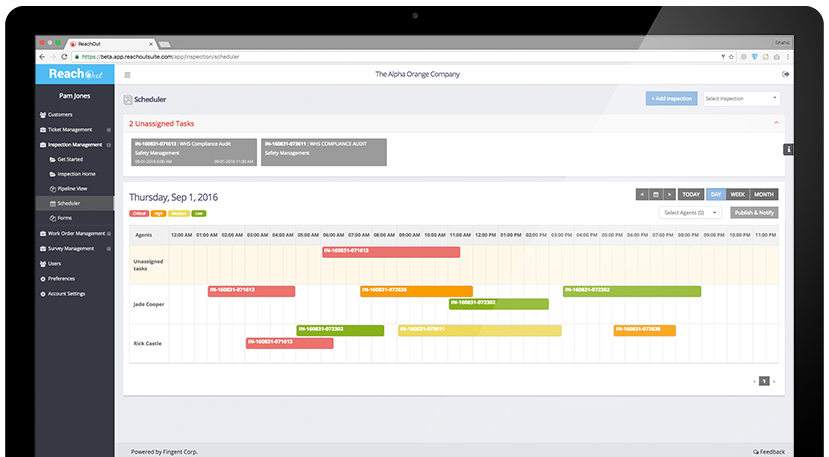This screenshot has width=829, height=457.
Task: Click the Forms icon in the sidebar
Action: 52,218
